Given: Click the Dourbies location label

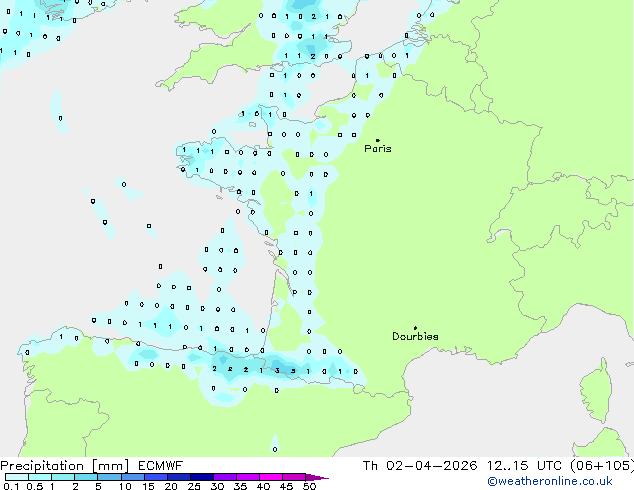Looking at the screenshot, I should click(x=415, y=336).
